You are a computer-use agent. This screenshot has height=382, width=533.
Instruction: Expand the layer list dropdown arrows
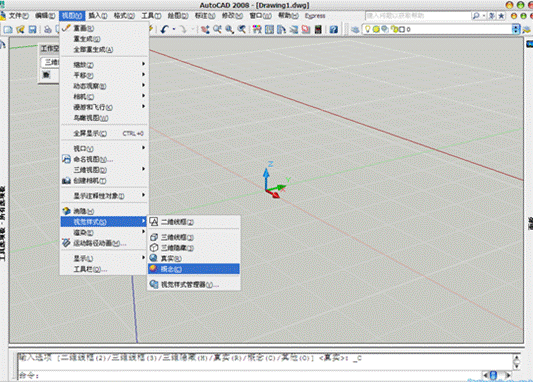(516, 29)
